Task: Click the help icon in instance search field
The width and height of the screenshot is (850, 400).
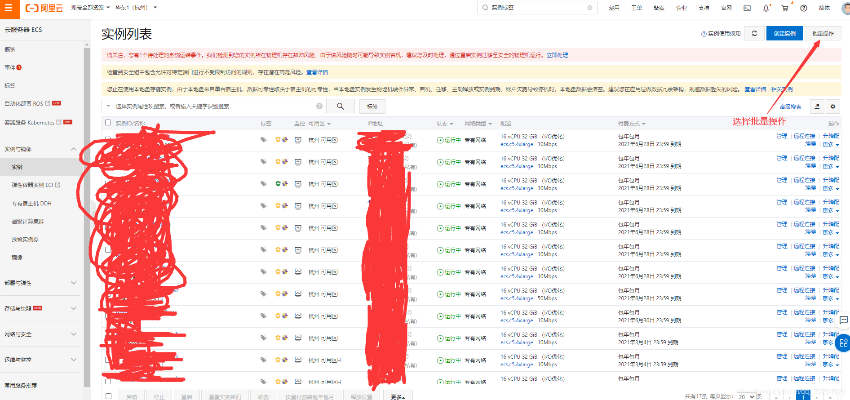Action: point(319,106)
